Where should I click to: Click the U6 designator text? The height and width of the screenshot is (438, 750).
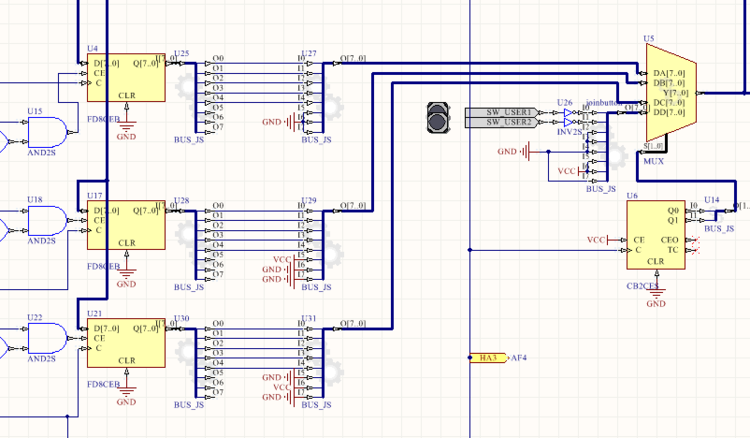(x=632, y=196)
